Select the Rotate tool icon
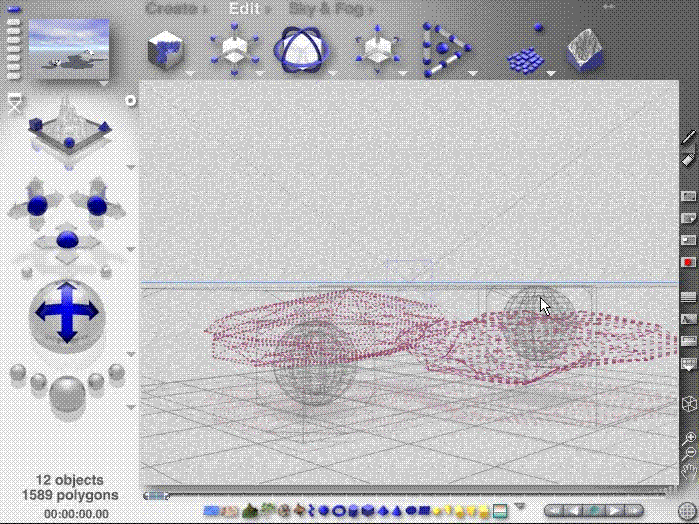The width and height of the screenshot is (699, 524). [298, 48]
